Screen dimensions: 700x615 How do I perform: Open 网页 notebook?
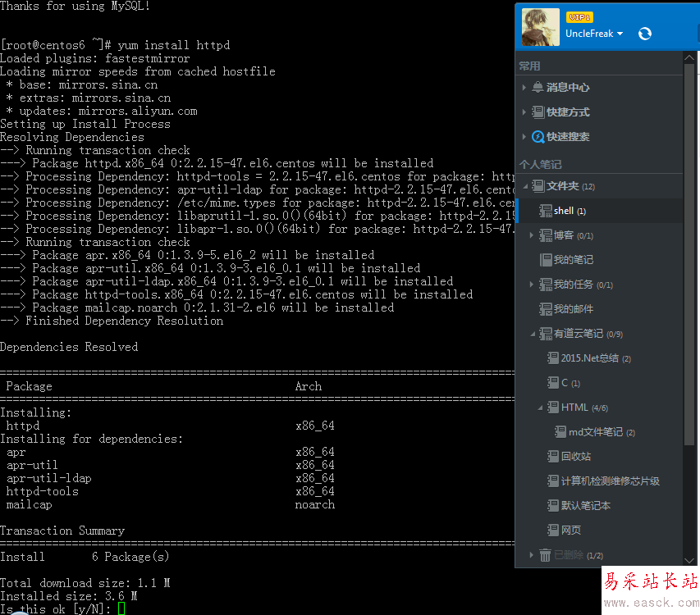tap(571, 530)
